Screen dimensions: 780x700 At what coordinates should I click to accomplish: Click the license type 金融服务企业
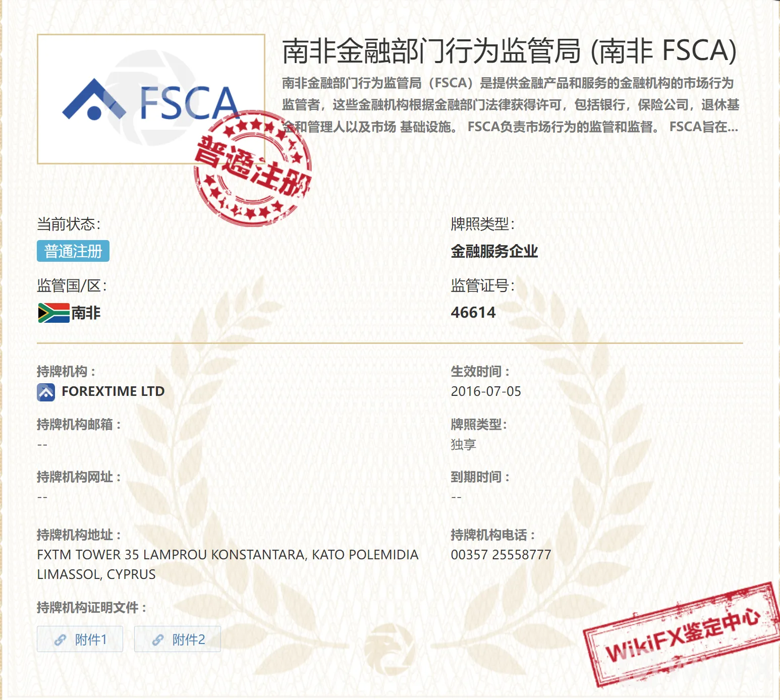[x=494, y=251]
